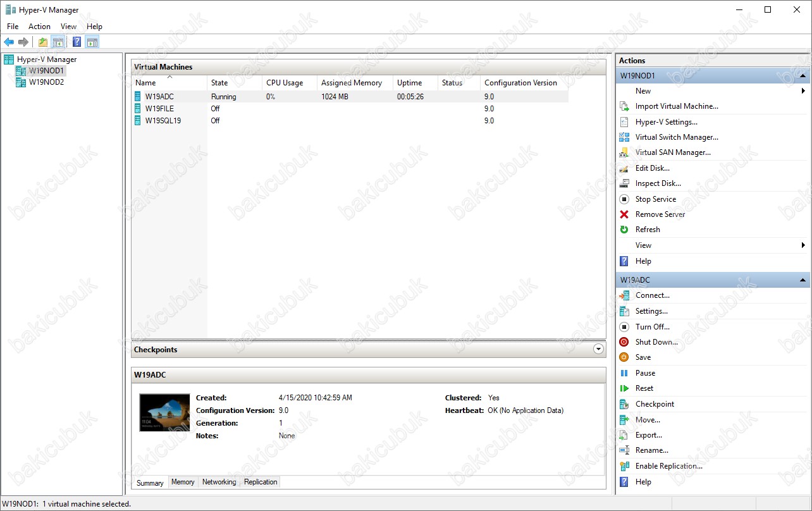Select the W19FILE virtual machine row

[350, 109]
